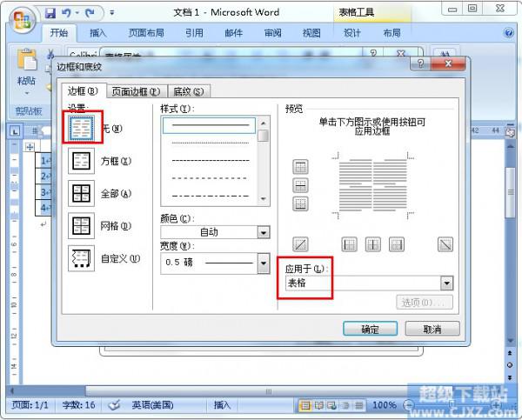Toggle diagonal down border button

[x=445, y=244]
